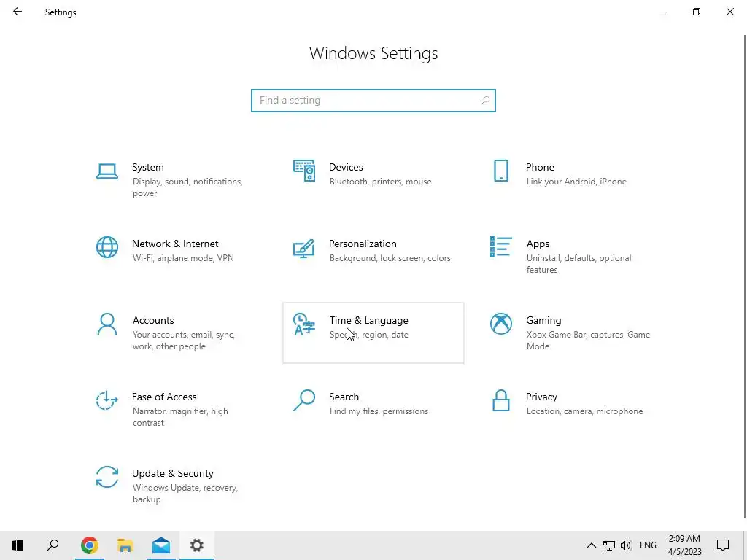Click 'Uninstall, defaults, optional features' text
The width and height of the screenshot is (747, 560).
click(x=578, y=264)
